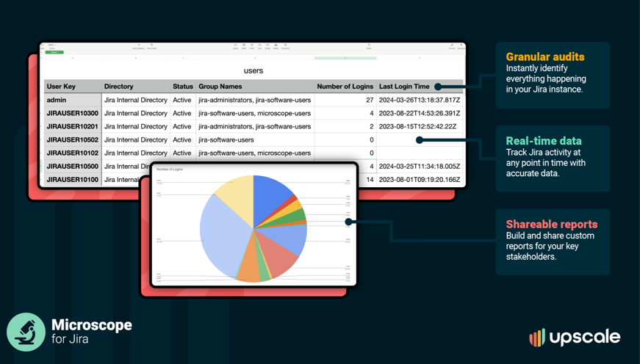Click the Table toolbar icon
Image resolution: width=640 pixels, height=364 pixels.
click(244, 46)
